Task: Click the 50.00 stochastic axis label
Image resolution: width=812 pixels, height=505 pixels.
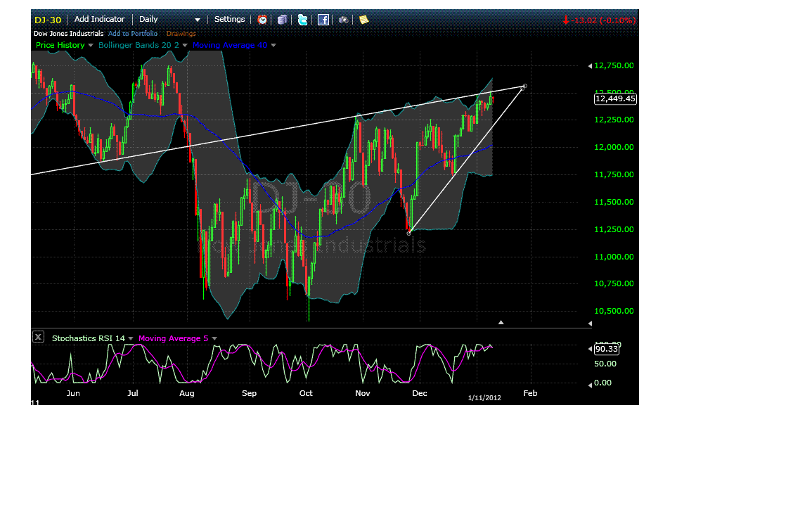Action: pyautogui.click(x=605, y=364)
